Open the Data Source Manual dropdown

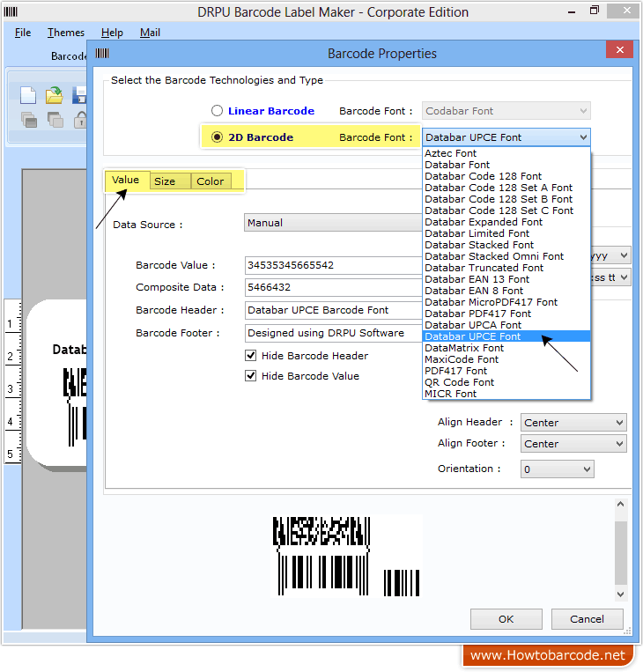click(x=333, y=223)
